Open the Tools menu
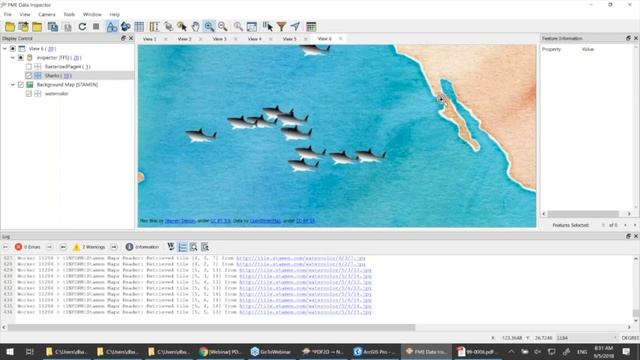Screen dimensions: 640x360 coord(69,14)
